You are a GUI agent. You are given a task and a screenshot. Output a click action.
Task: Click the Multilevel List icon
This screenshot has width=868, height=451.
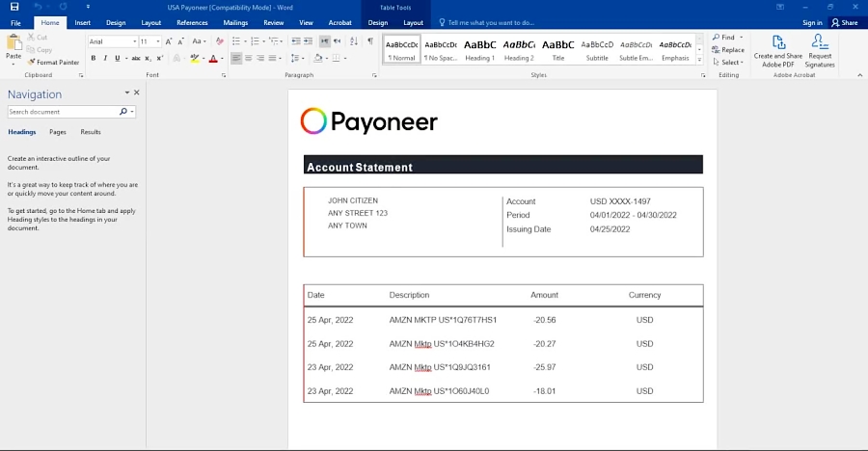274,41
